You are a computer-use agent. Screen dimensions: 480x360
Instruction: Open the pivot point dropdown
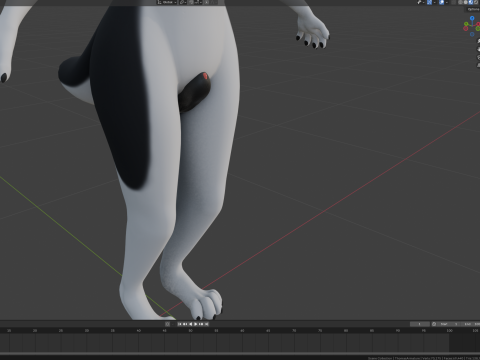pos(183,2)
